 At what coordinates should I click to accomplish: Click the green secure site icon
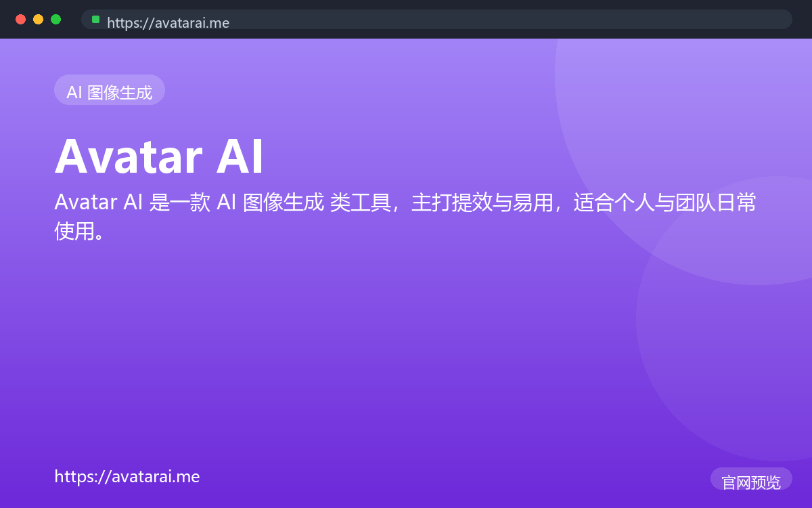tap(96, 20)
